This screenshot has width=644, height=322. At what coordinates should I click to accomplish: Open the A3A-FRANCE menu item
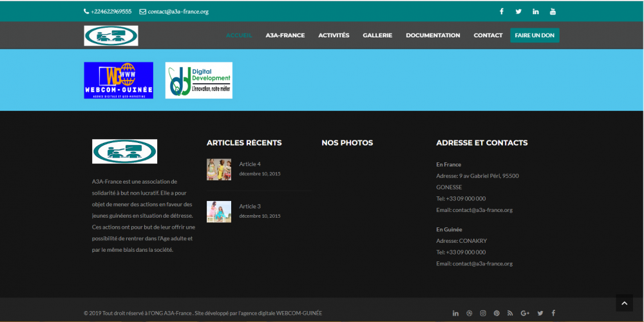pyautogui.click(x=285, y=35)
